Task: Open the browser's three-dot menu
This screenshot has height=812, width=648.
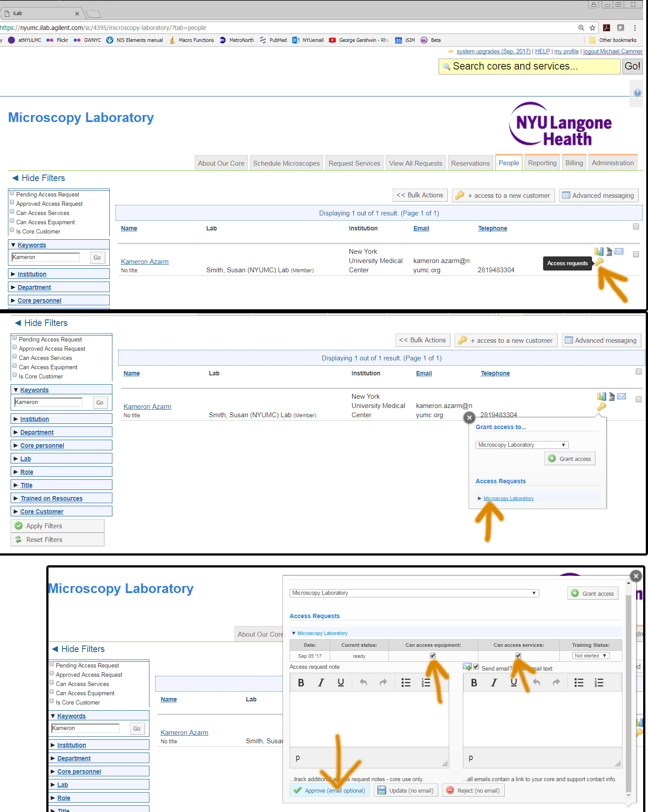Action: (635, 28)
